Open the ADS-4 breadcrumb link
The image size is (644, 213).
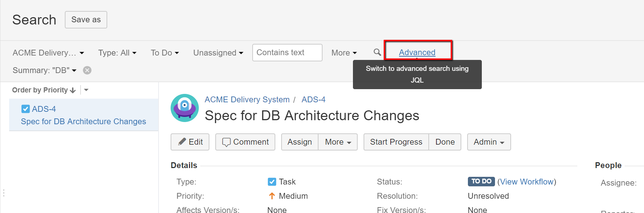coord(313,99)
